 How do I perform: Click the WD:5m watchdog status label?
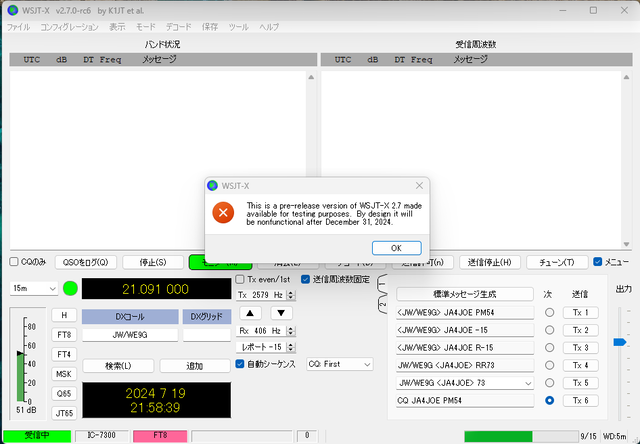(614, 436)
